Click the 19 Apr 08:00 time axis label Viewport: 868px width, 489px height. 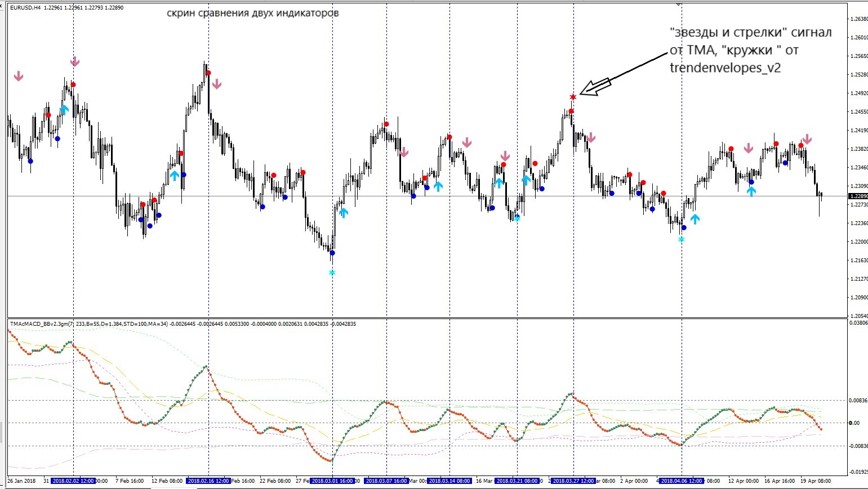pyautogui.click(x=816, y=481)
